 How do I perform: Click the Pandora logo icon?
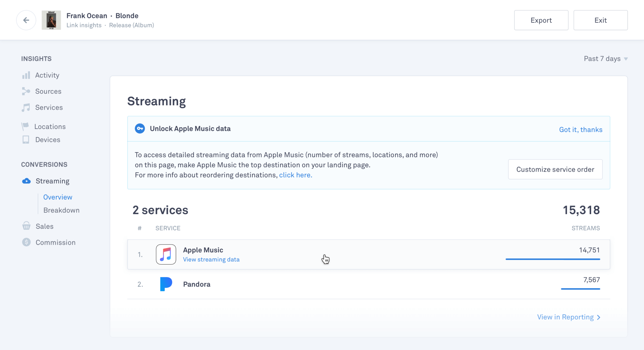pos(166,284)
